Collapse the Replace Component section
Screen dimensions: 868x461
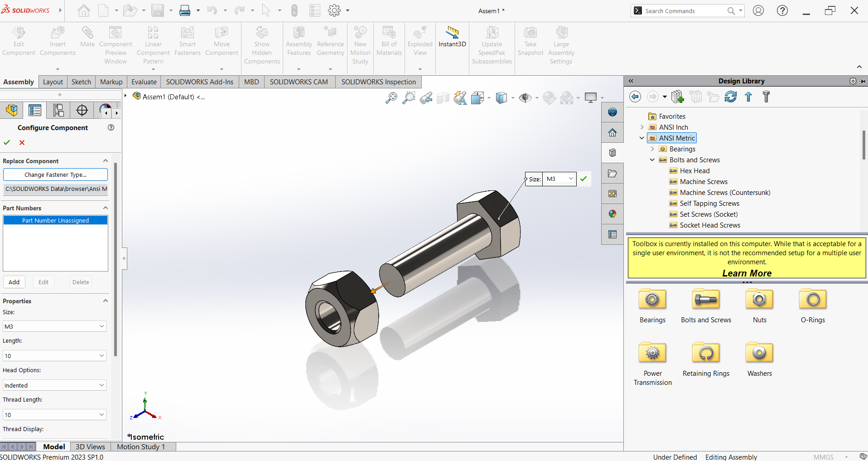105,161
